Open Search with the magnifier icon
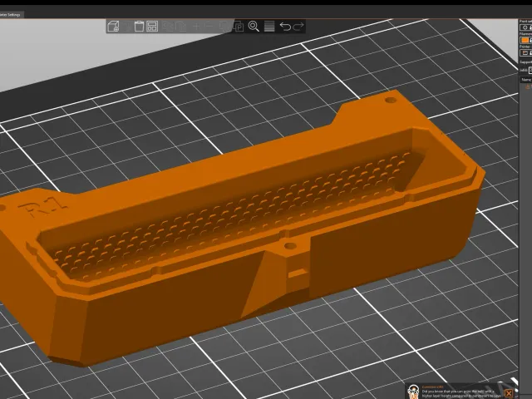 pyautogui.click(x=254, y=27)
